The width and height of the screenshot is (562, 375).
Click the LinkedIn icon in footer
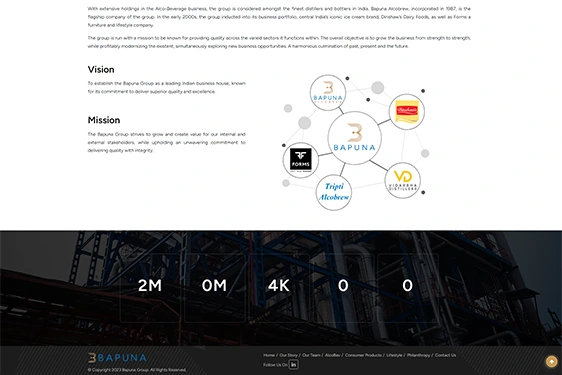pos(294,365)
